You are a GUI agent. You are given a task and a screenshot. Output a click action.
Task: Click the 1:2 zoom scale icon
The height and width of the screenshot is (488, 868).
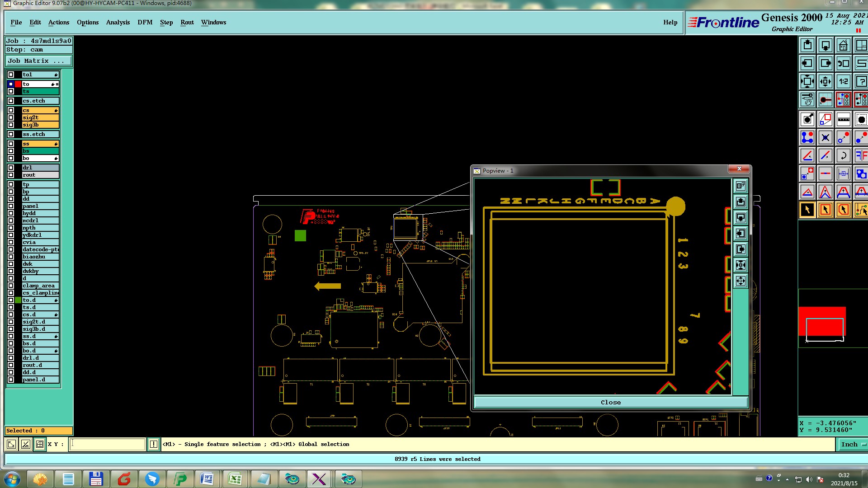point(843,82)
